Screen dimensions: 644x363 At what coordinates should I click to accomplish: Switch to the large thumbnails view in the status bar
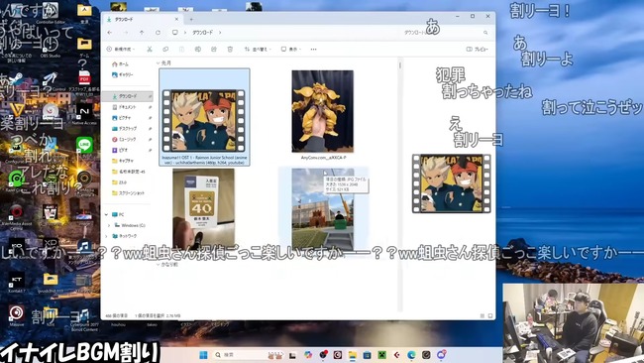[x=490, y=315]
